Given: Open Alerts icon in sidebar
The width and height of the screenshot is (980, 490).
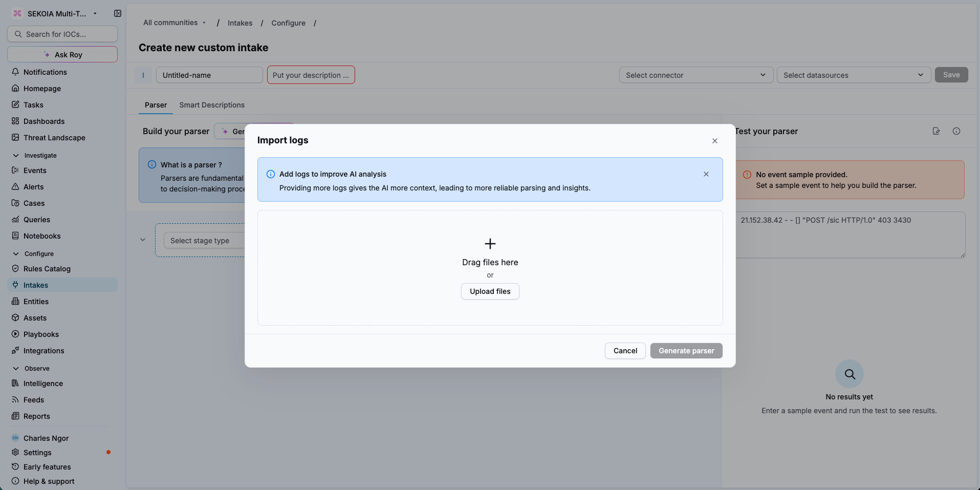Looking at the screenshot, I should pyautogui.click(x=15, y=187).
